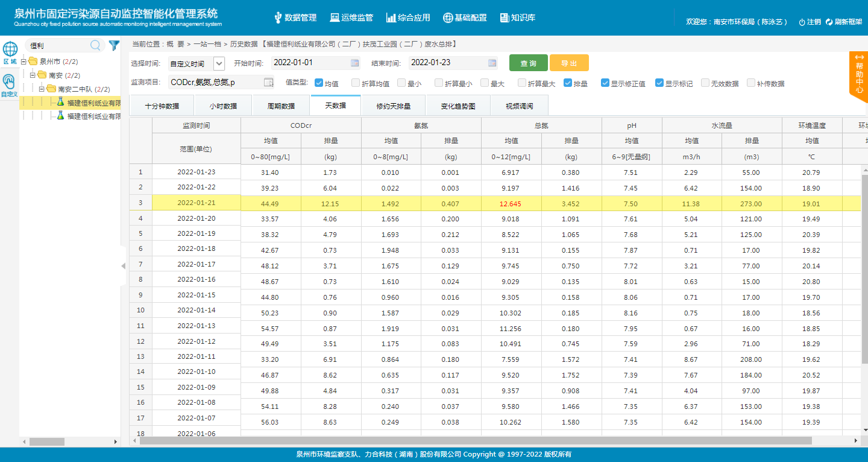This screenshot has height=462, width=868.
Task: Click the green 查询 button
Action: tap(528, 63)
